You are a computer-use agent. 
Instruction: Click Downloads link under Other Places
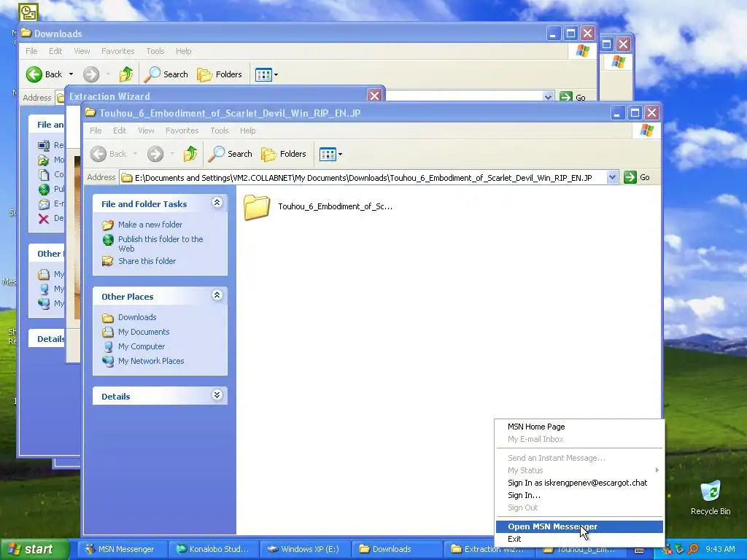tap(137, 317)
